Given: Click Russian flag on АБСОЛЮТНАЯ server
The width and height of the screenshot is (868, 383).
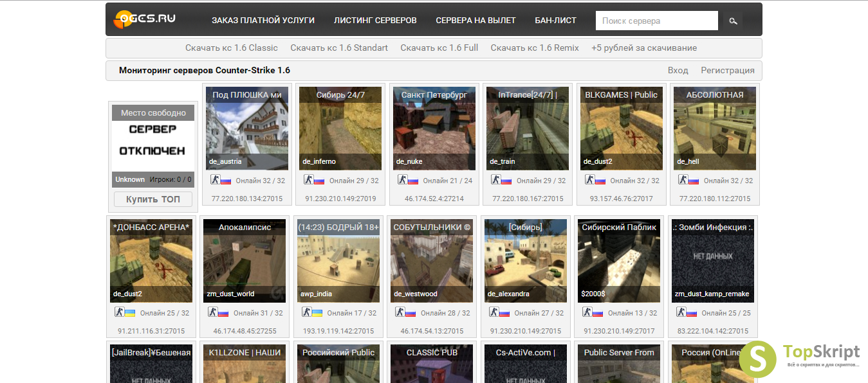Looking at the screenshot, I should click(x=694, y=181).
